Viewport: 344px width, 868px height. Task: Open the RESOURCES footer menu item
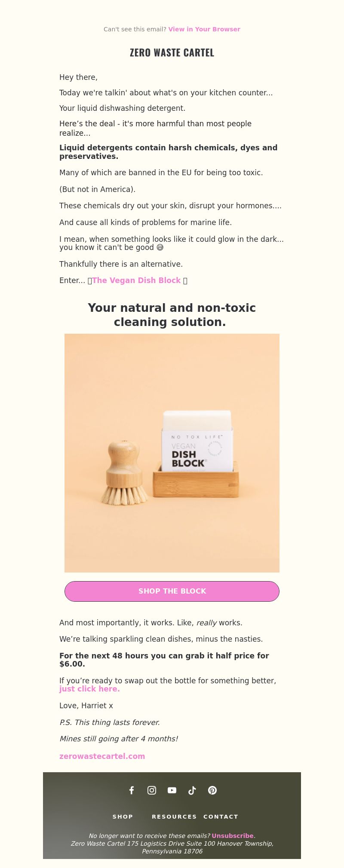[x=174, y=816]
